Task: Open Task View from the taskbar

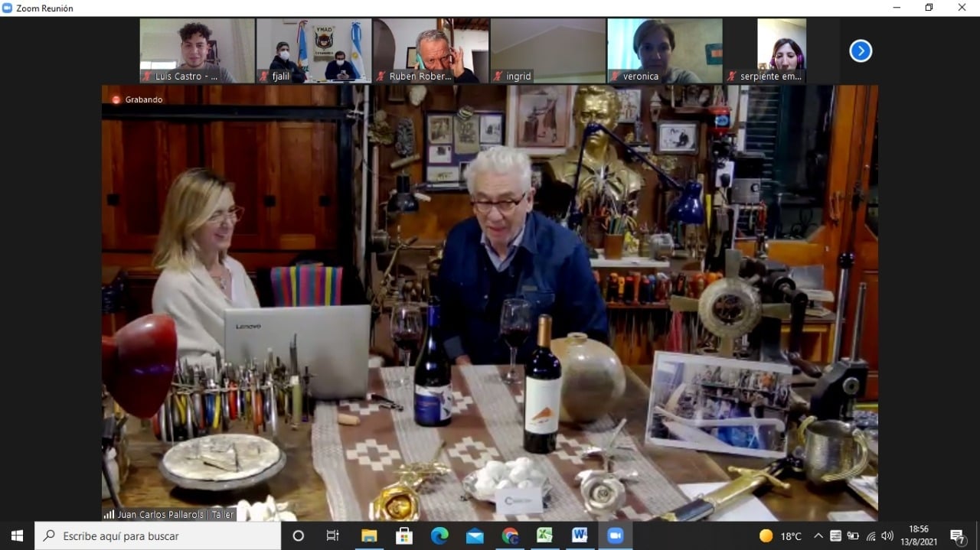Action: tap(333, 535)
